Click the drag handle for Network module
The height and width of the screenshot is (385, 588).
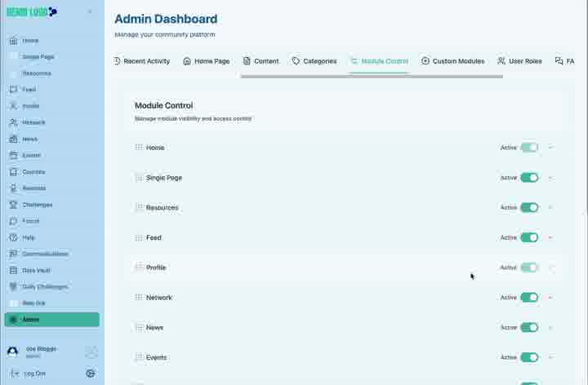tap(139, 298)
